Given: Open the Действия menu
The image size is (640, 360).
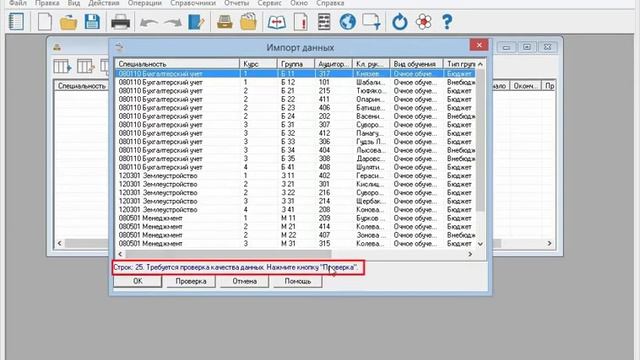Looking at the screenshot, I should click(x=104, y=3).
